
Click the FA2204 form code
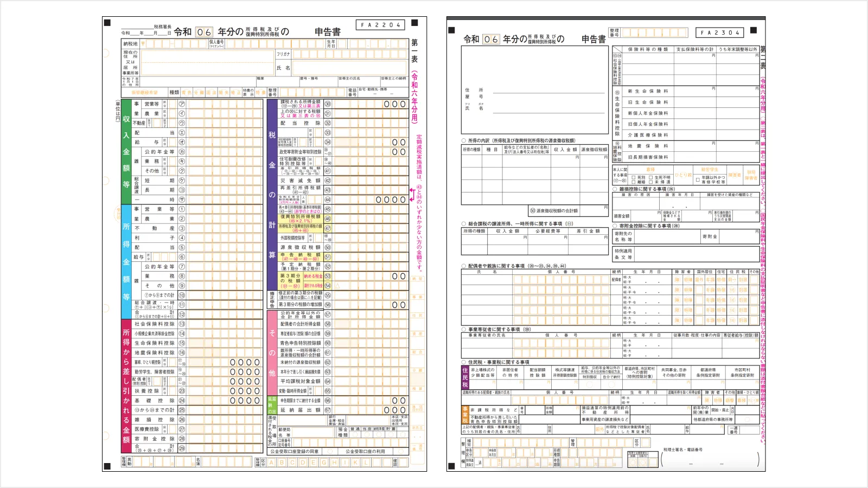[x=381, y=25]
